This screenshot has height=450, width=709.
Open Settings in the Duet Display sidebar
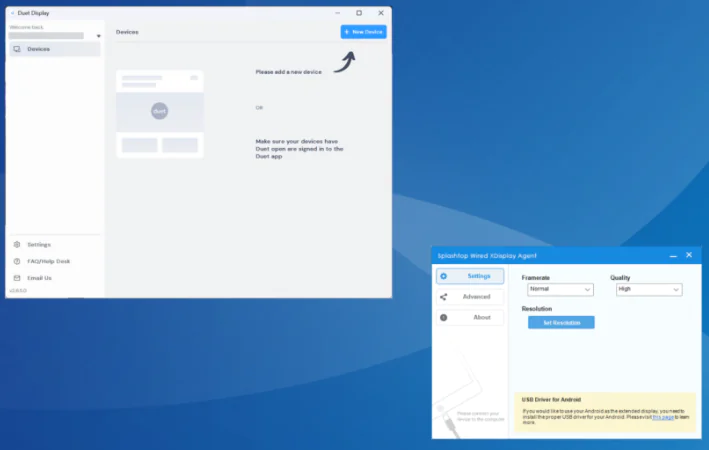(39, 245)
